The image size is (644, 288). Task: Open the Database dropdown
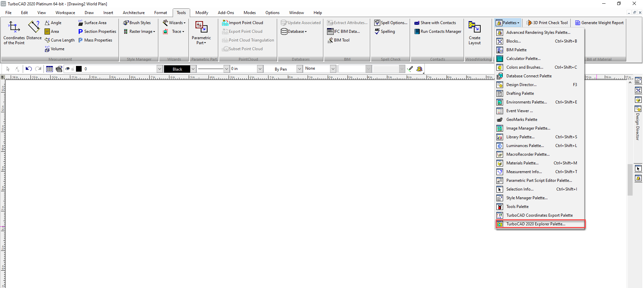294,31
